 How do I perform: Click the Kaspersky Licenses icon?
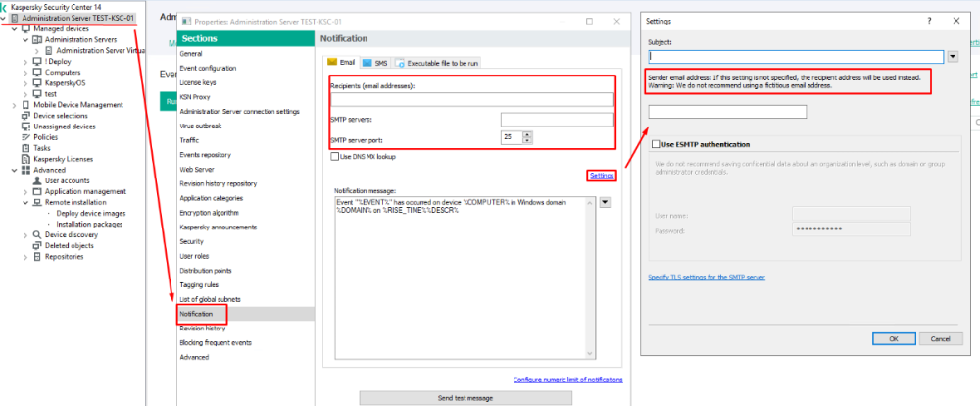(x=25, y=159)
